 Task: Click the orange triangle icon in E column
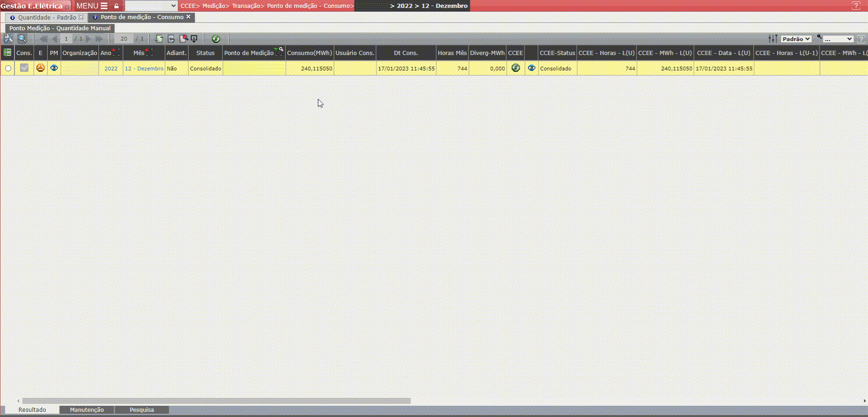pos(41,68)
